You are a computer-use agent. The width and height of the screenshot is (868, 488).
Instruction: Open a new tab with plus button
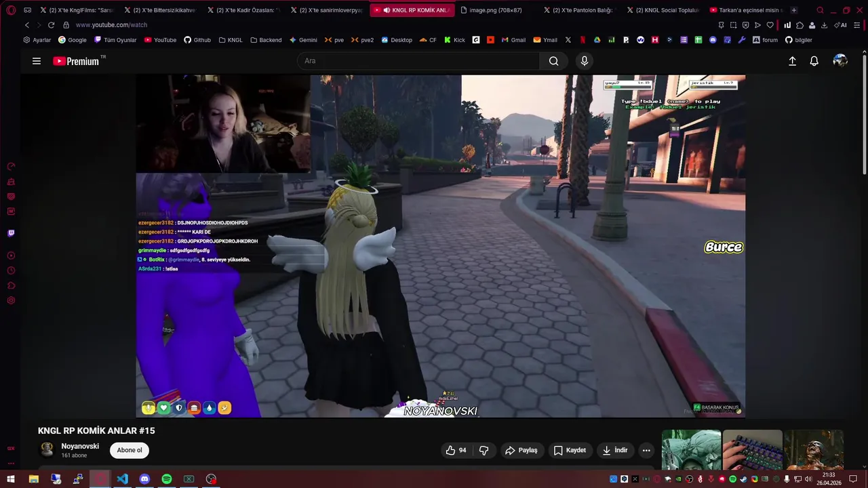click(x=794, y=10)
